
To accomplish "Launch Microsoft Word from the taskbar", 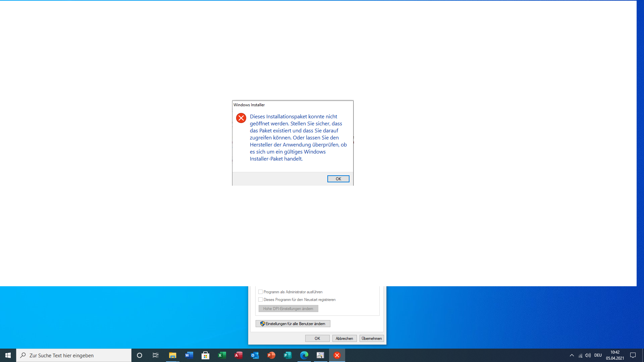I will coord(189,355).
